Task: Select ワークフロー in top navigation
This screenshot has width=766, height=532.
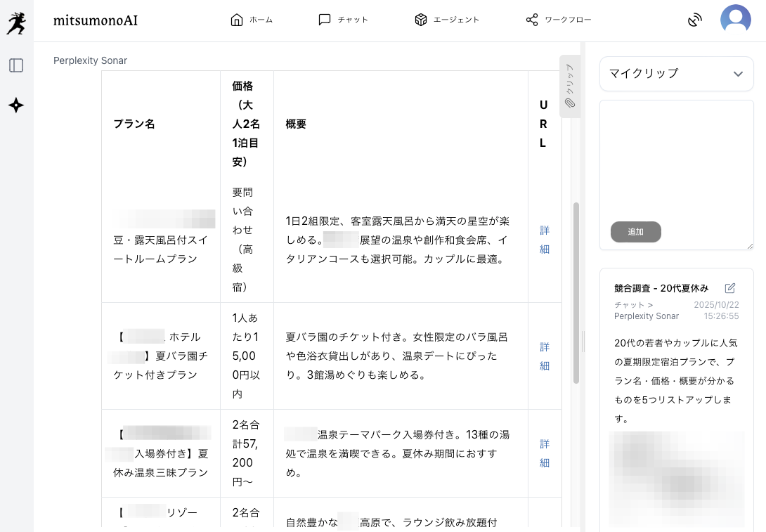Action: pyautogui.click(x=559, y=20)
